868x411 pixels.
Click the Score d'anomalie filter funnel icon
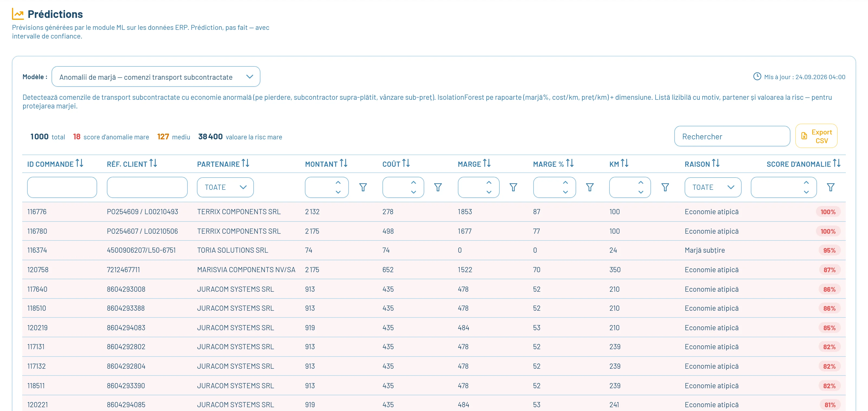tap(831, 187)
